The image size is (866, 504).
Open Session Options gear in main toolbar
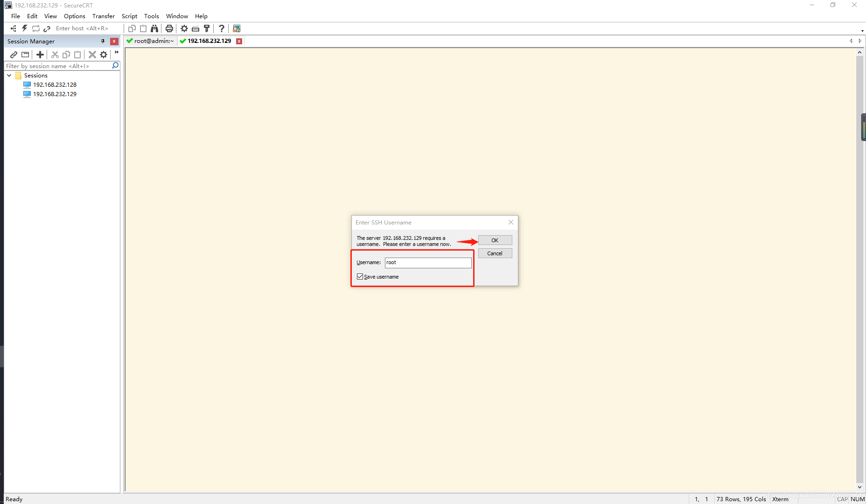184,28
